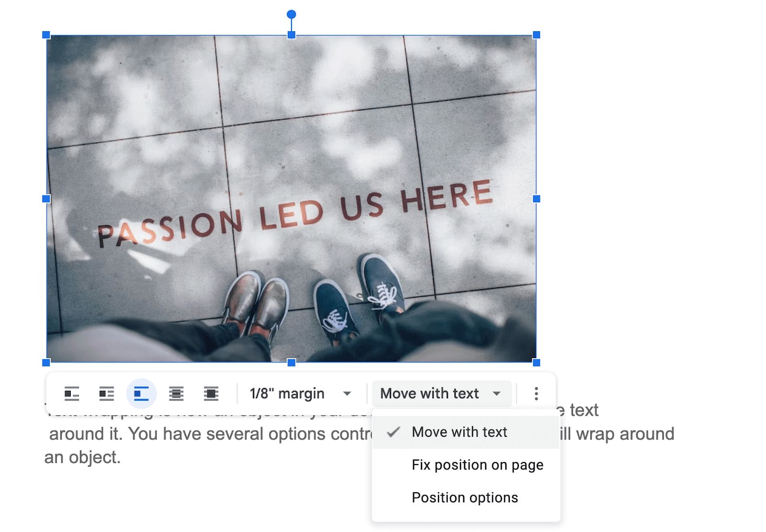Screen dimensions: 766x532
Task: Choose the Wrap text icon
Action: (106, 394)
